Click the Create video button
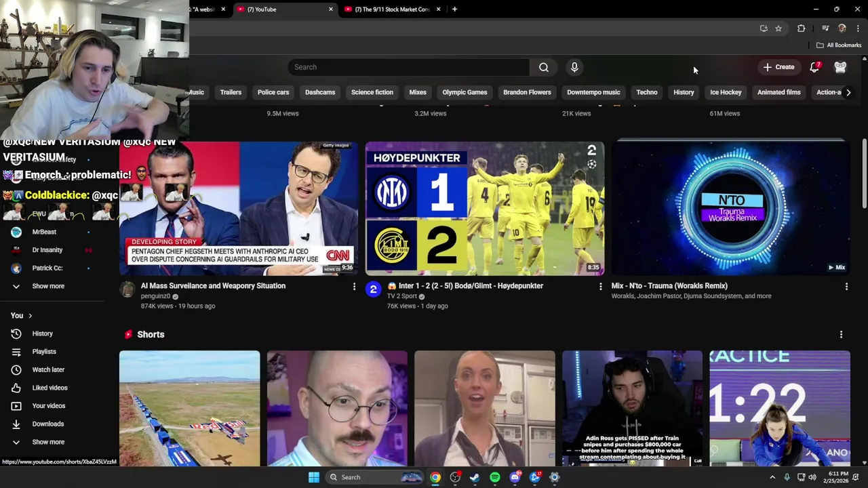This screenshot has width=868, height=488. 778,67
